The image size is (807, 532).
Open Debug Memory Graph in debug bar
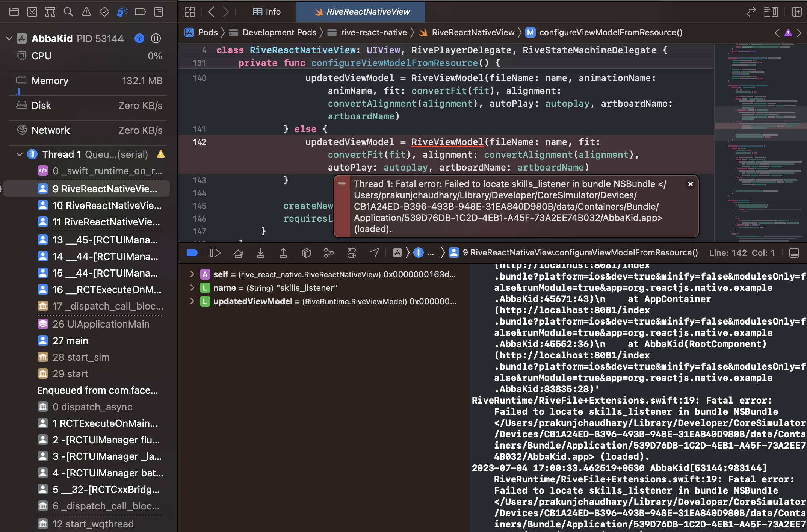coord(329,253)
